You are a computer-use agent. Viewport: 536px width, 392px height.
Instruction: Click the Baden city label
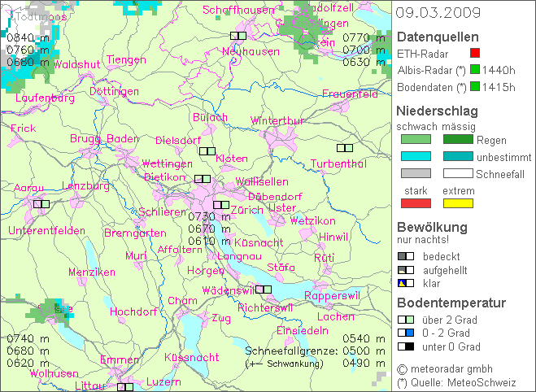123,139
